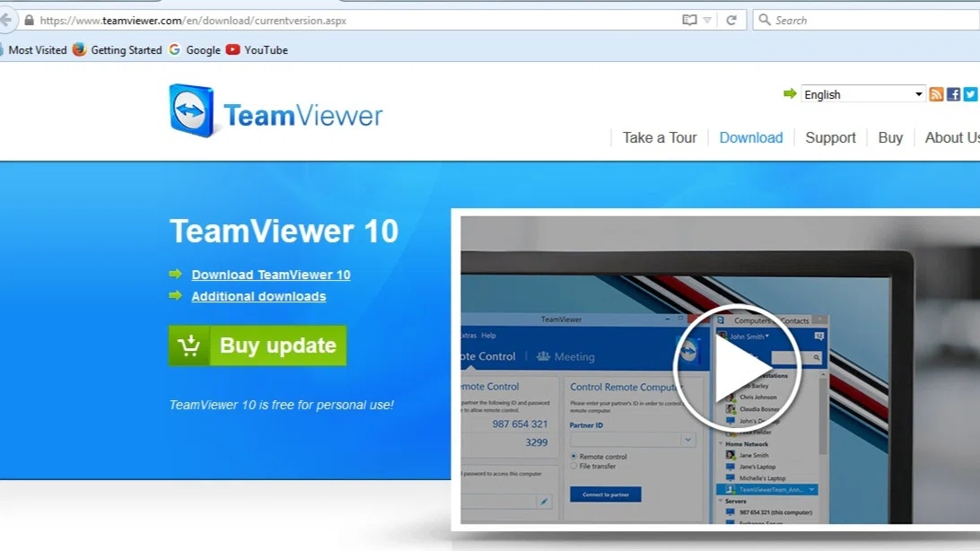
Task: Open the Buy menu item
Action: [x=890, y=137]
